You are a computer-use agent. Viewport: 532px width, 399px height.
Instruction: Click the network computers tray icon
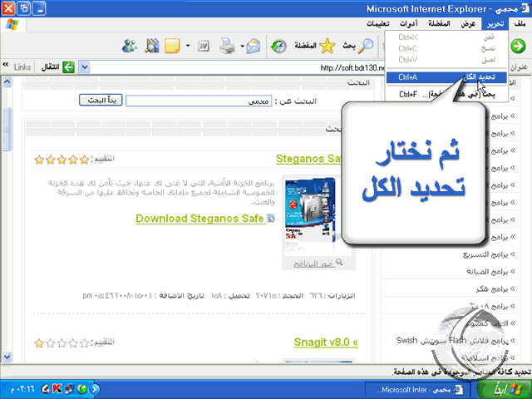[x=70, y=389]
